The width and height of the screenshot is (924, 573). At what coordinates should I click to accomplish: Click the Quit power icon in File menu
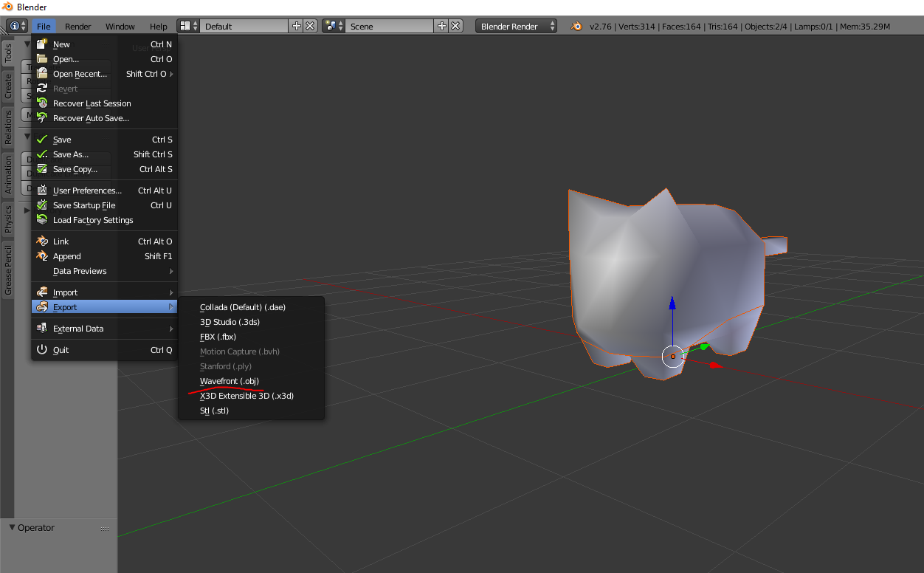coord(42,350)
